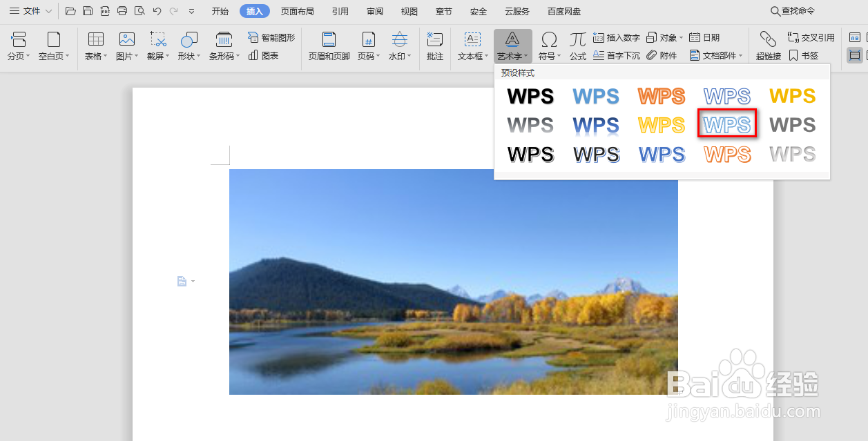Open the 水印 watermark dropdown
The width and height of the screenshot is (868, 441).
coord(400,46)
